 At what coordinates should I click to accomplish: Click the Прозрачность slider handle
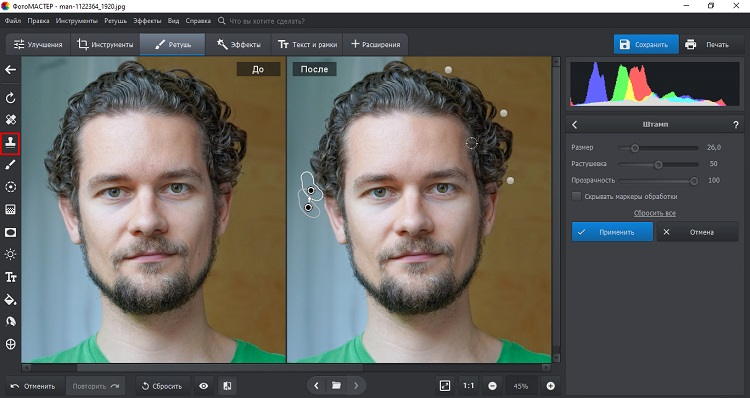(694, 181)
